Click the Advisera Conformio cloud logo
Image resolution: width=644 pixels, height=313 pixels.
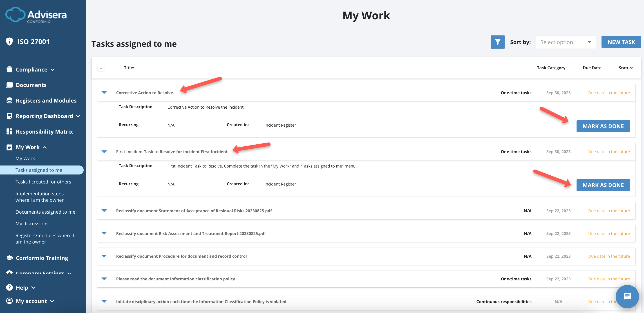click(x=15, y=14)
